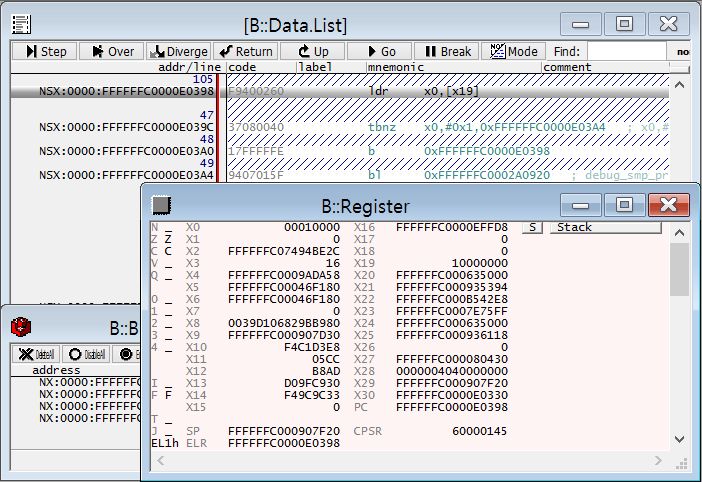This screenshot has width=702, height=482.
Task: Open the Stack view in Register window
Action: (605, 227)
